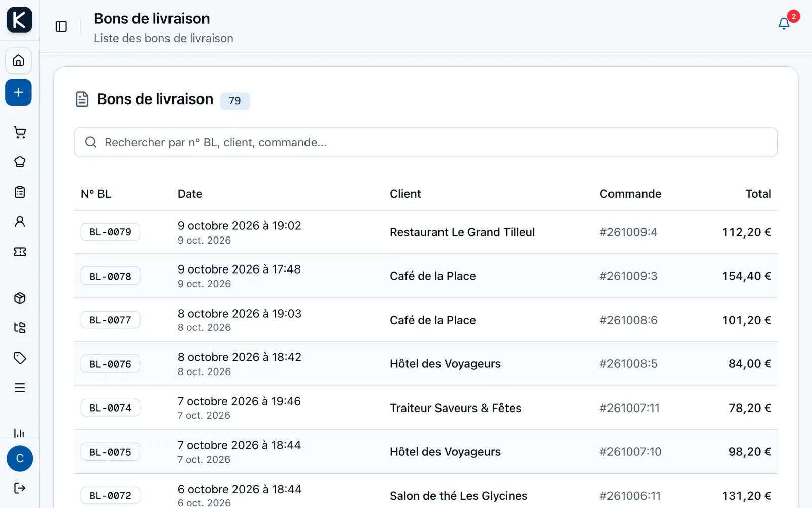Focus the delivery note search field
The image size is (812, 508).
tap(426, 142)
